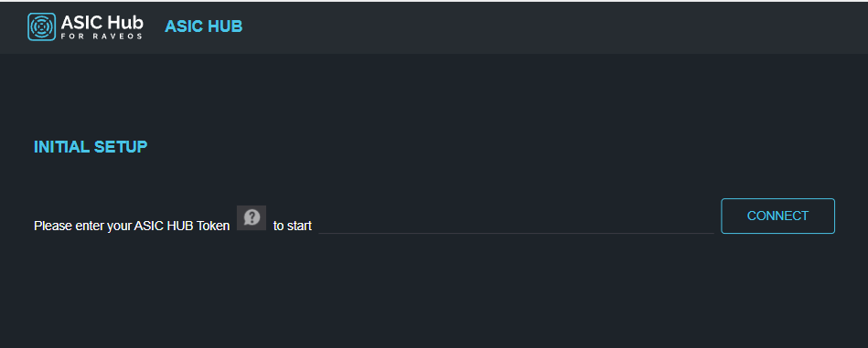
Task: Click the empty area of the top header bar
Action: point(553,26)
